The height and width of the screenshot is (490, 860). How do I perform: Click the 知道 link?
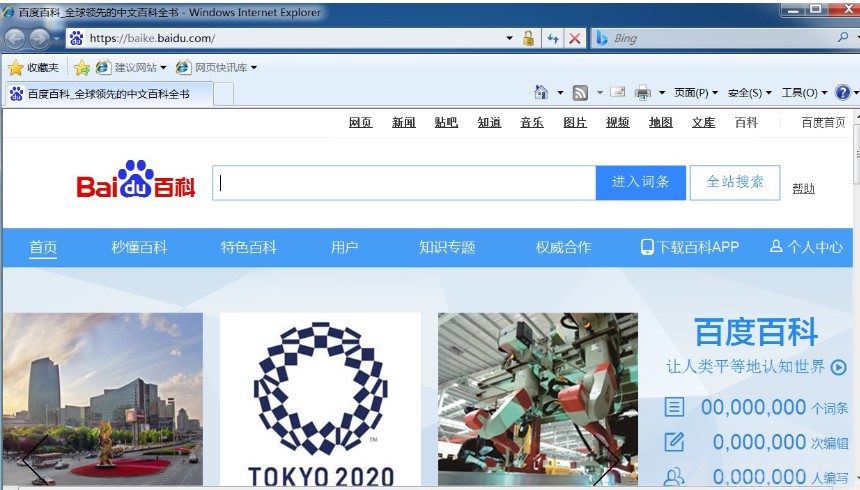point(489,122)
